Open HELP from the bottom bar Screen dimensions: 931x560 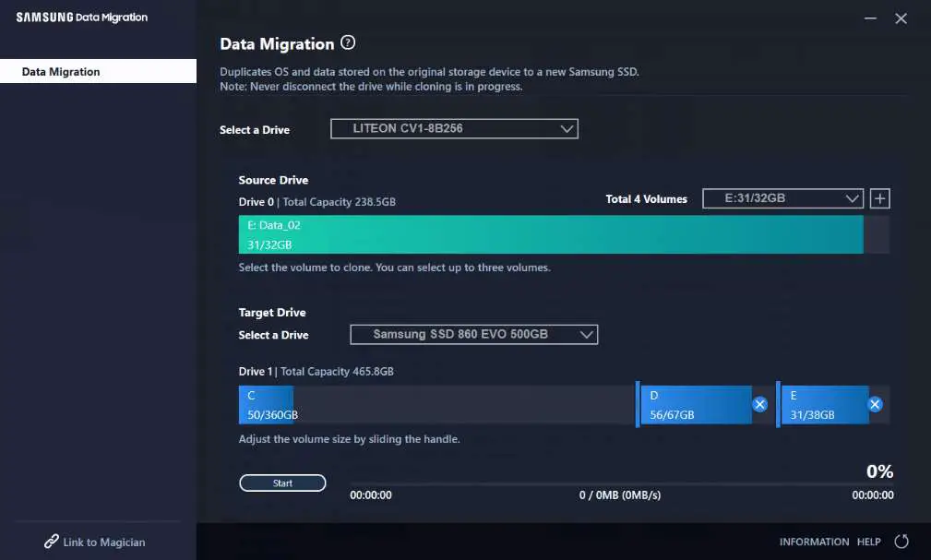click(x=867, y=542)
